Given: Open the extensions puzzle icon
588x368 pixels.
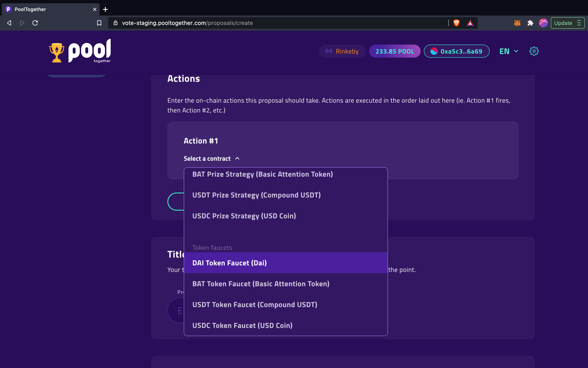Looking at the screenshot, I should pyautogui.click(x=530, y=23).
